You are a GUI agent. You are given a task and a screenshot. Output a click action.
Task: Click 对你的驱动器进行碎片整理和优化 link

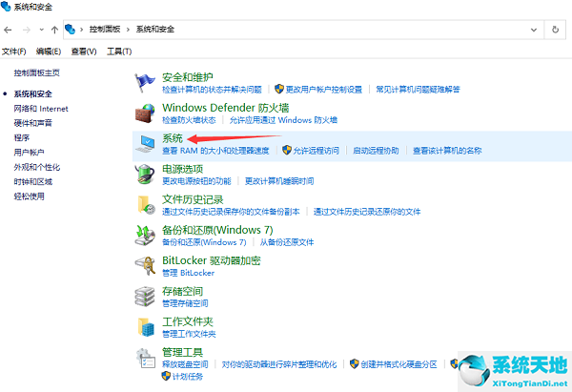pos(279,364)
